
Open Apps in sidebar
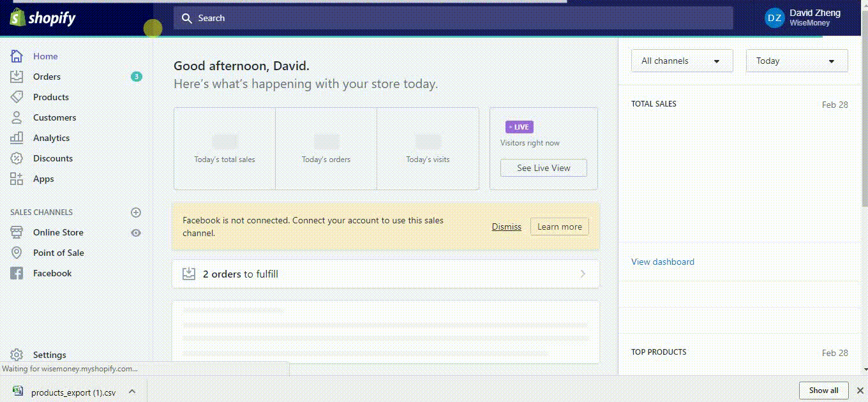click(43, 179)
